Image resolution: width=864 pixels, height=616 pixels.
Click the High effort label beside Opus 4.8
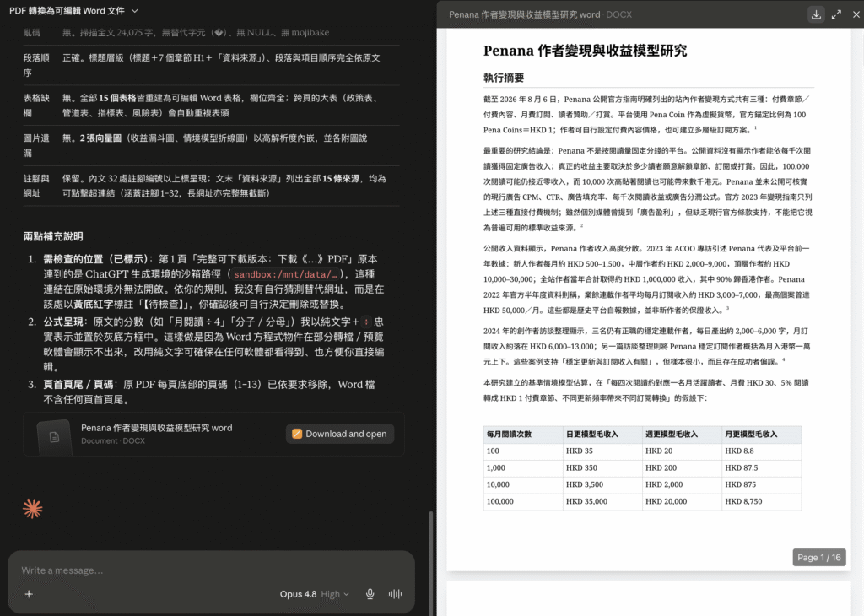click(331, 594)
